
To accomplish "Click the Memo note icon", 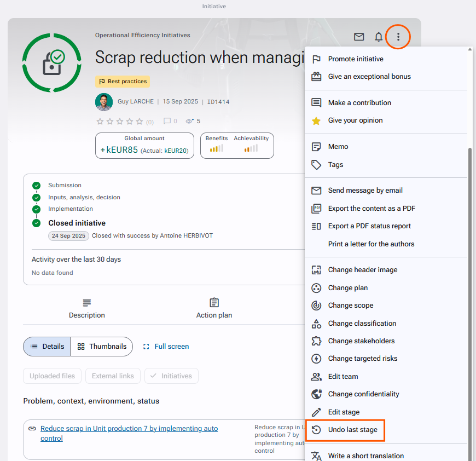I will (316, 147).
